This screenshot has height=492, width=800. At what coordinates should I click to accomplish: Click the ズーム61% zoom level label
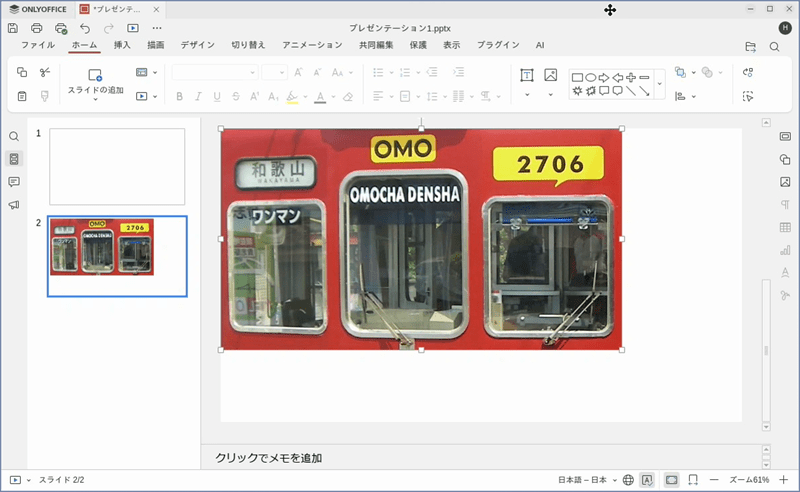click(749, 480)
